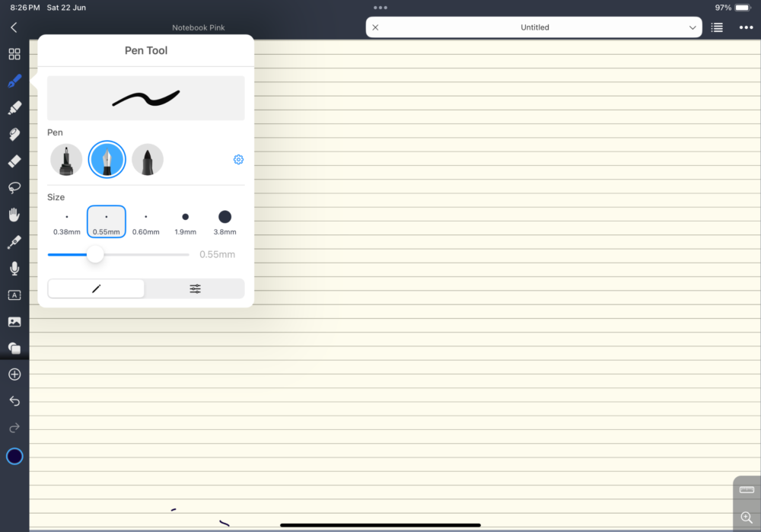Viewport: 761px width, 532px height.
Task: Select the eraser tool
Action: (x=14, y=161)
